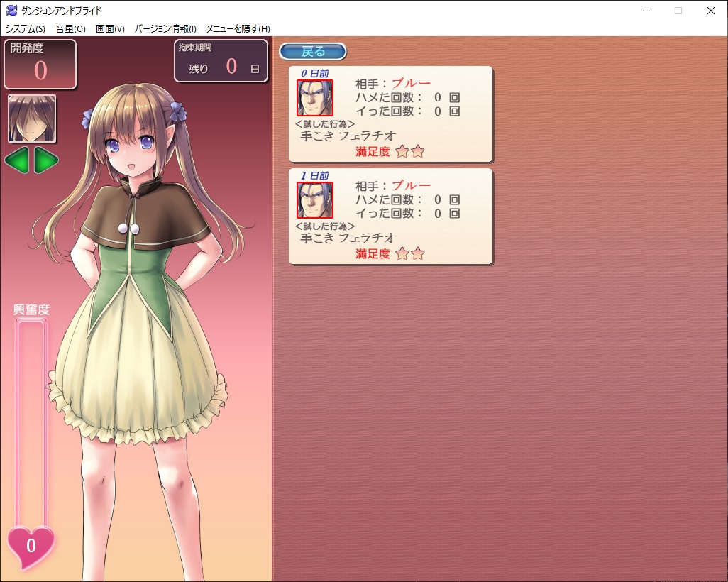Click the 興奮度 vertical gauge
The image size is (728, 582).
tap(31, 423)
